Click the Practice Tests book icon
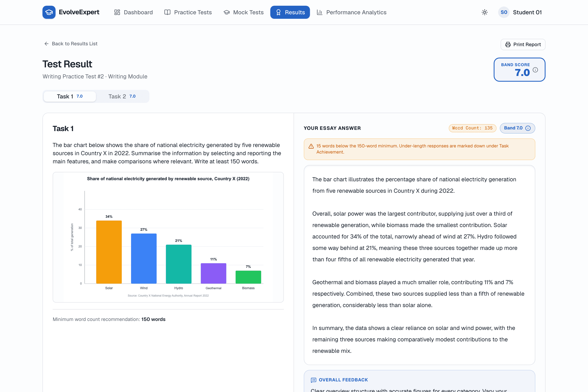This screenshot has width=588, height=392. (167, 12)
